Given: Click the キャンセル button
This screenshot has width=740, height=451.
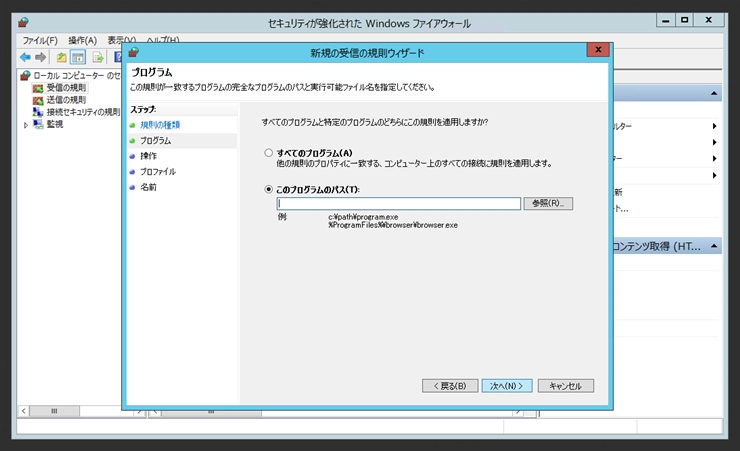Looking at the screenshot, I should tap(565, 386).
